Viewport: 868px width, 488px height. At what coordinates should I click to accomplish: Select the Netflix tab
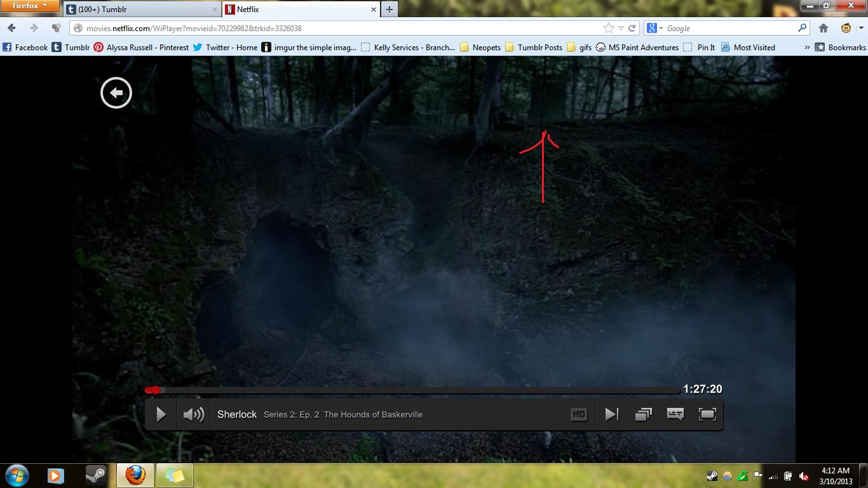(300, 10)
